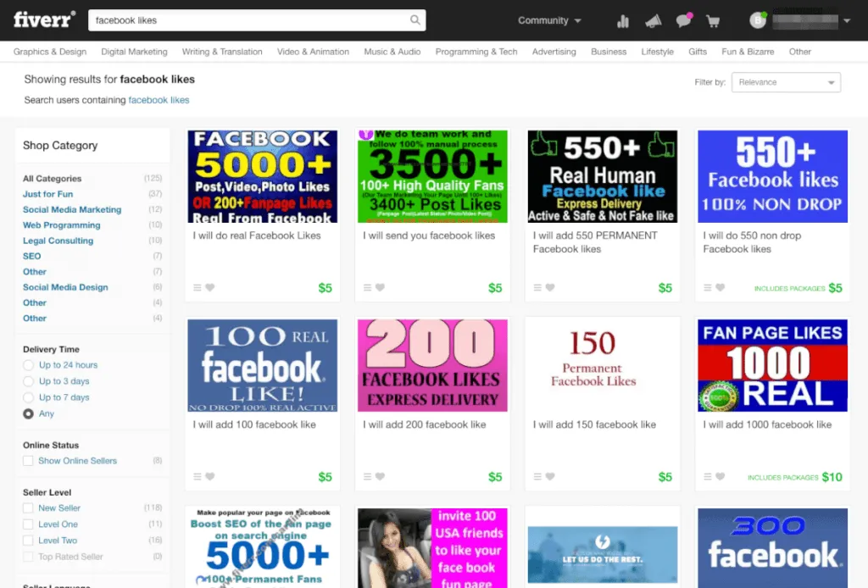Click the list icon on the 200 Facebook Likes gig
This screenshot has height=588, width=868.
click(367, 477)
